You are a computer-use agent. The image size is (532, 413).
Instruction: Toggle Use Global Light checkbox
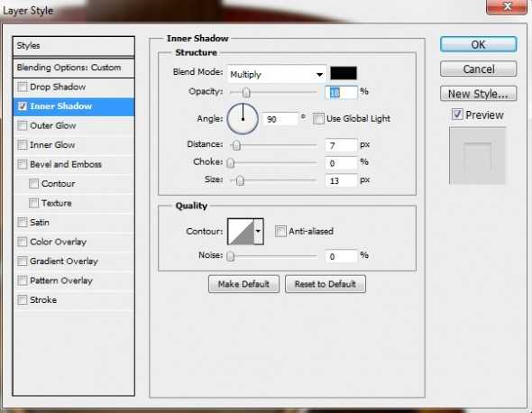click(x=318, y=119)
